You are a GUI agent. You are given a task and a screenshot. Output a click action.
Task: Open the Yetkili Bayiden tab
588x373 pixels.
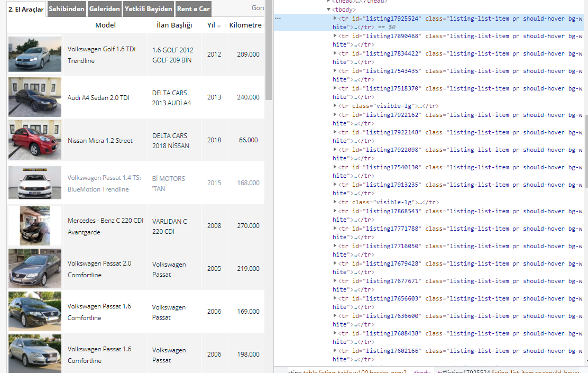point(149,9)
